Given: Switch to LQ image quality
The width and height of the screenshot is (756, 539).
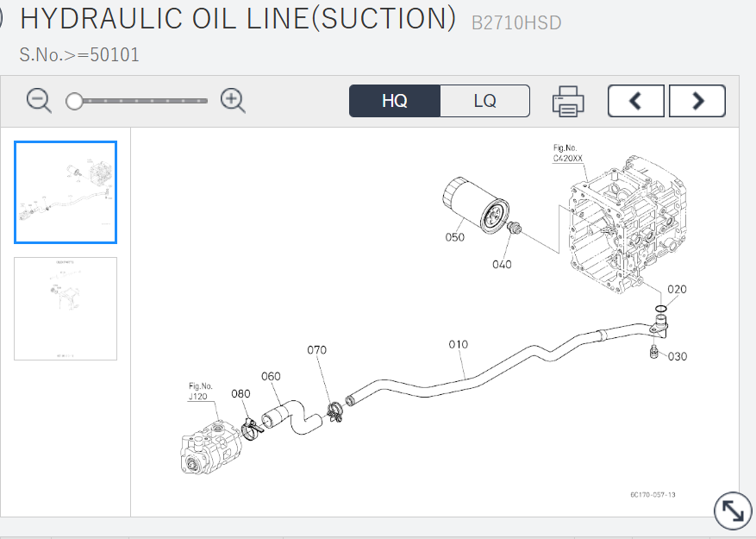Looking at the screenshot, I should click(x=484, y=101).
